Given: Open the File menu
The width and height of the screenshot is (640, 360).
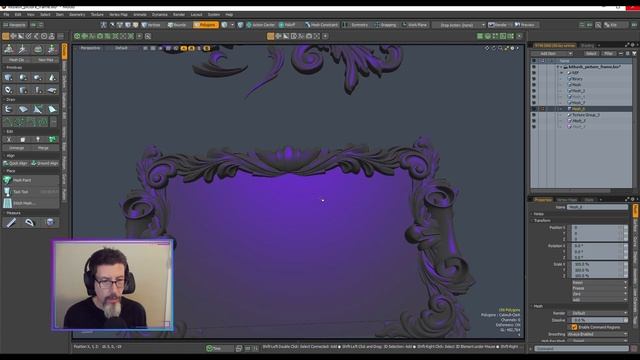Looking at the screenshot, I should [6, 15].
